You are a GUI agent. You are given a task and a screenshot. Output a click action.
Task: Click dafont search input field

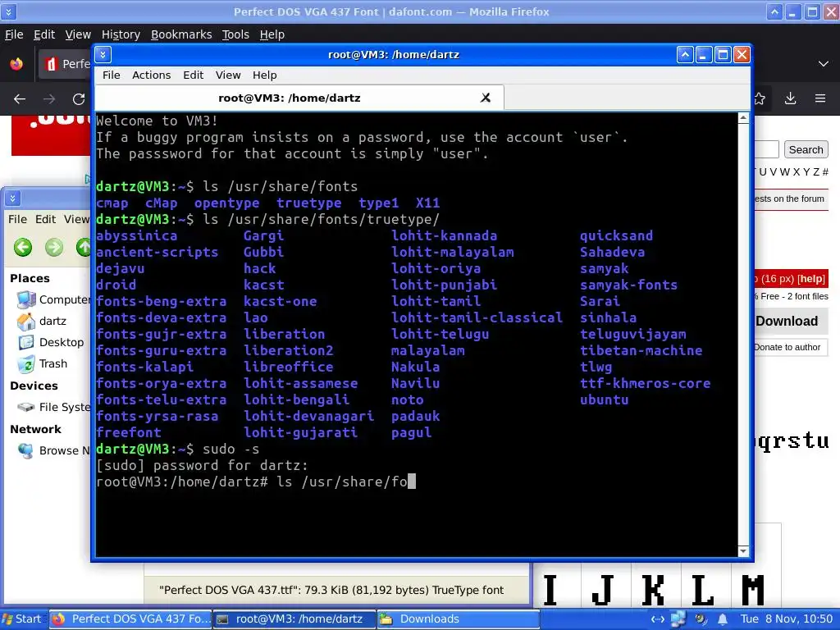(766, 149)
